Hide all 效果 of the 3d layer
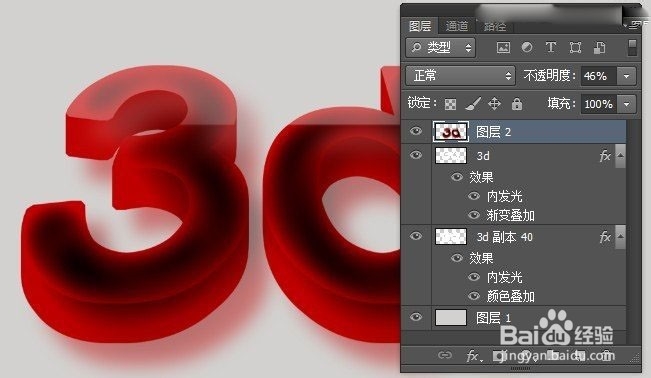651x378 pixels. click(x=457, y=177)
